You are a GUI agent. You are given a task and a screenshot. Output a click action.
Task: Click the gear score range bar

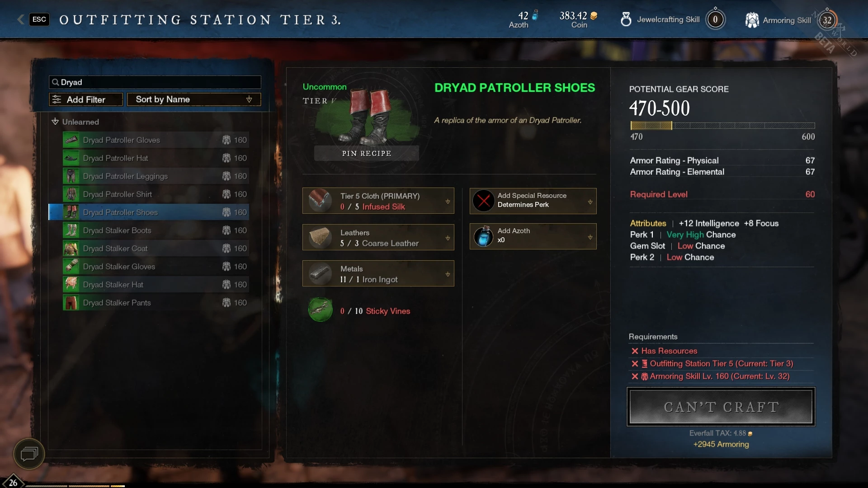tap(722, 126)
